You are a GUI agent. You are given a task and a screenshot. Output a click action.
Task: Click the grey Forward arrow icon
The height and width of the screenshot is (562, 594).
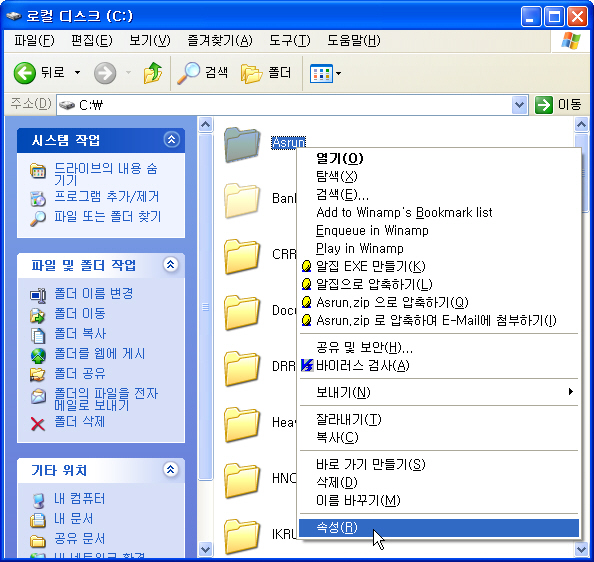click(105, 73)
